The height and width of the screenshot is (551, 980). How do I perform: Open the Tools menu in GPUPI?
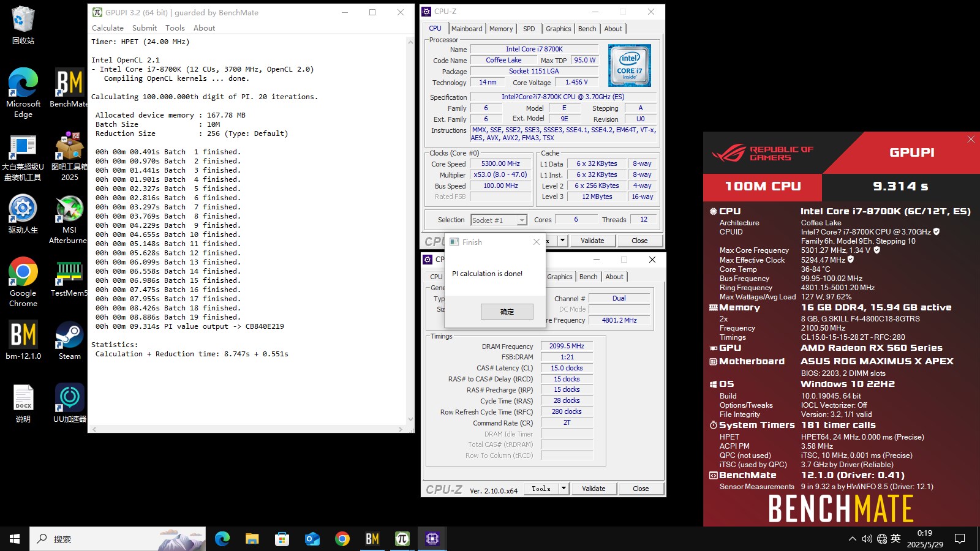[x=175, y=28]
